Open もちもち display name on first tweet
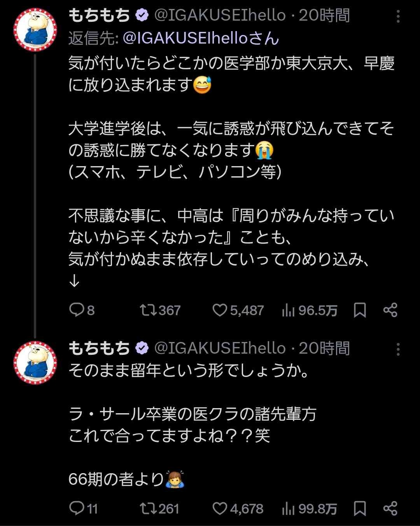 [99, 16]
